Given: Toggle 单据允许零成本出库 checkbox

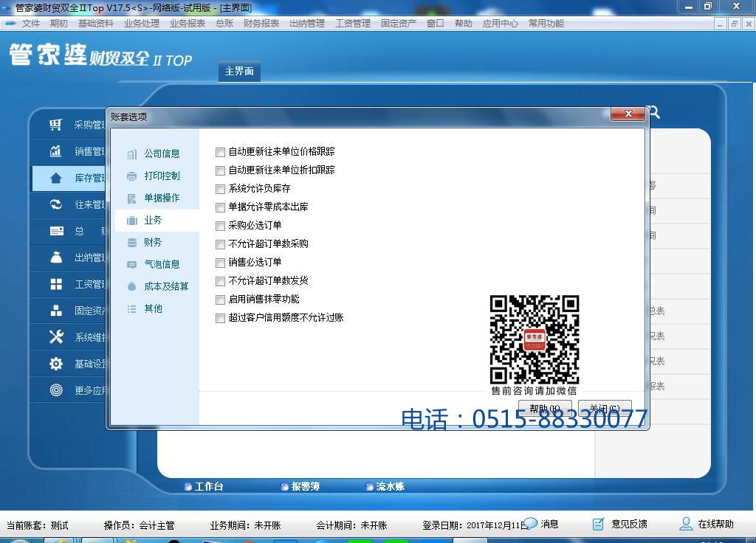Looking at the screenshot, I should (x=220, y=207).
